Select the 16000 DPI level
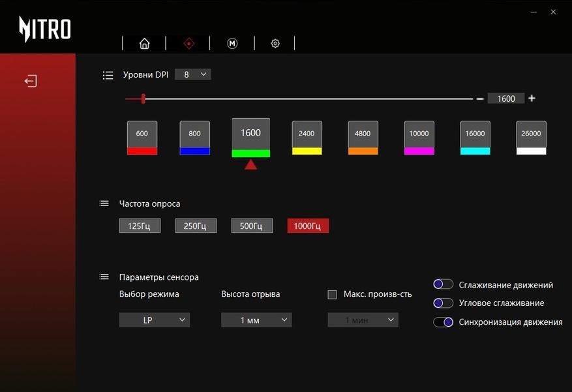 click(475, 134)
